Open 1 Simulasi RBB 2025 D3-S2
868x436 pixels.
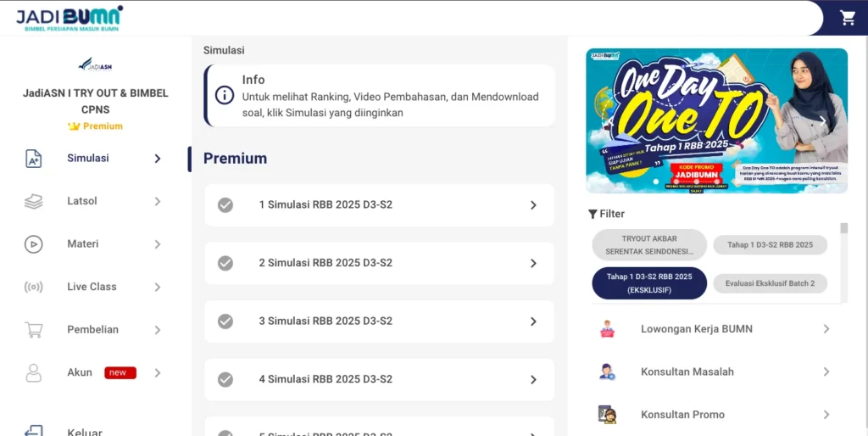[x=379, y=205]
